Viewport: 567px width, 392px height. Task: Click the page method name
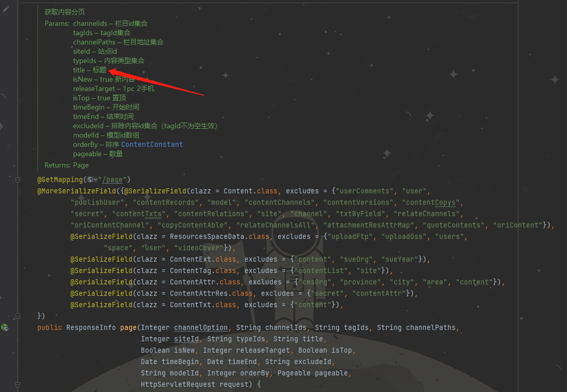click(x=128, y=328)
